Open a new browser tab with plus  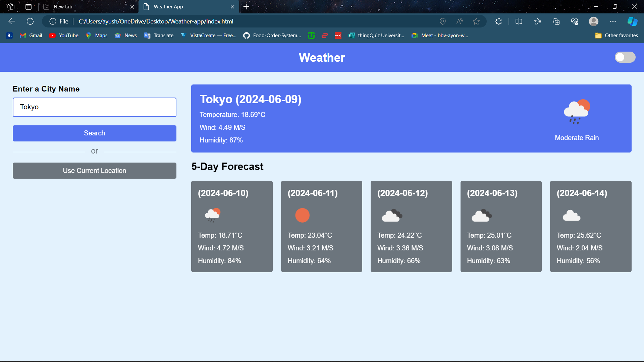247,7
